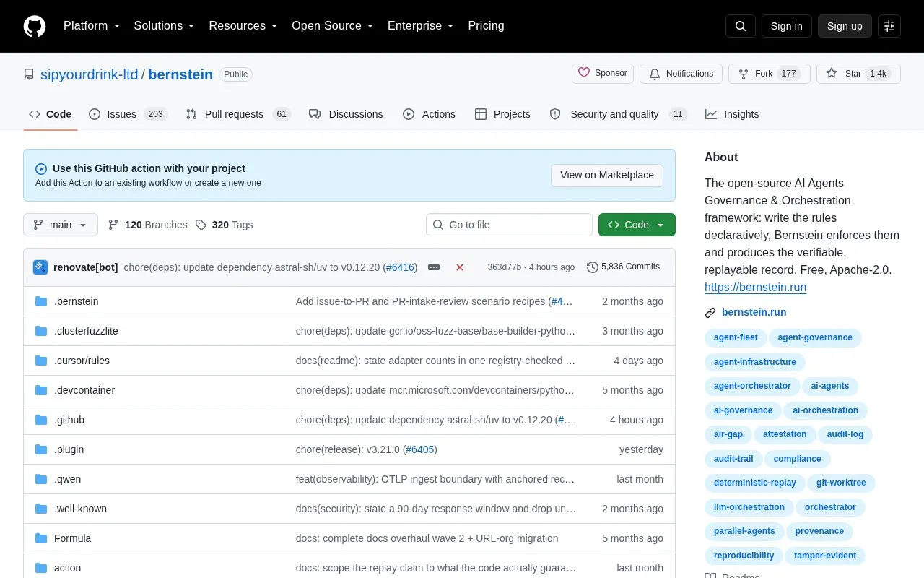This screenshot has width=924, height=578.
Task: Open the #6405 release commit link
Action: pos(419,449)
